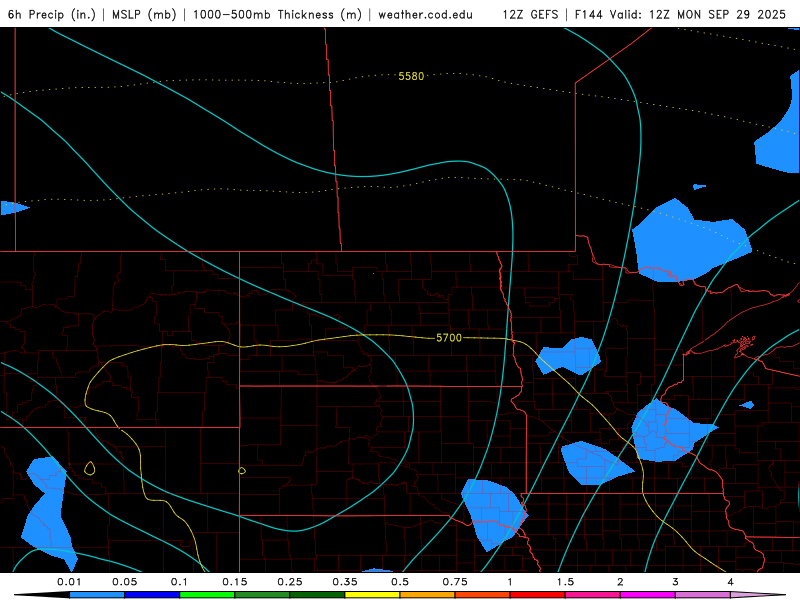Click the medium green 0.15 legend swatch
800x600 pixels.
tap(262, 595)
